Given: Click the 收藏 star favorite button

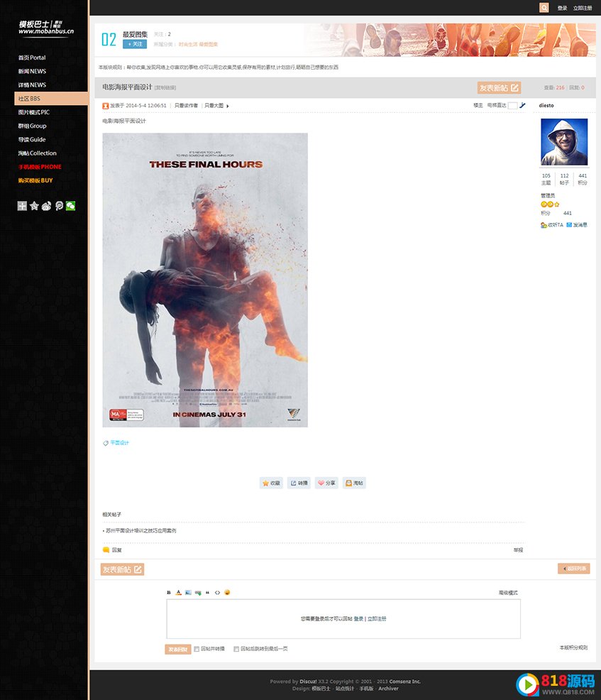Looking at the screenshot, I should coord(271,483).
